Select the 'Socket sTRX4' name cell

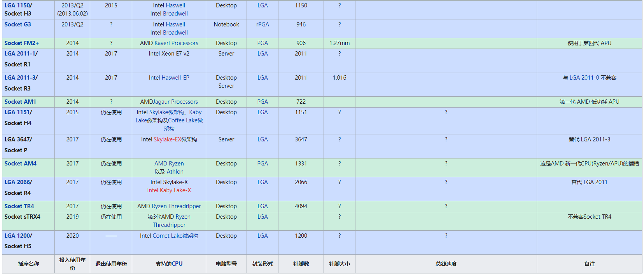[28, 221]
